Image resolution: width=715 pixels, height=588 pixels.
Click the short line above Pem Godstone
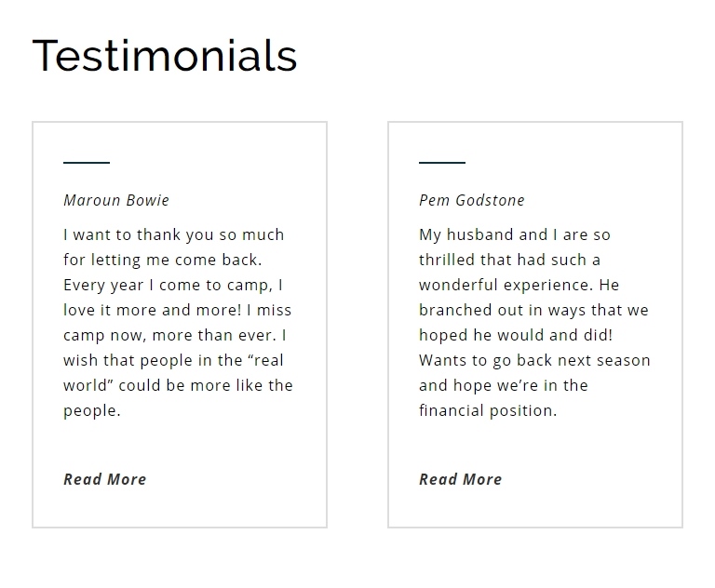click(x=442, y=163)
